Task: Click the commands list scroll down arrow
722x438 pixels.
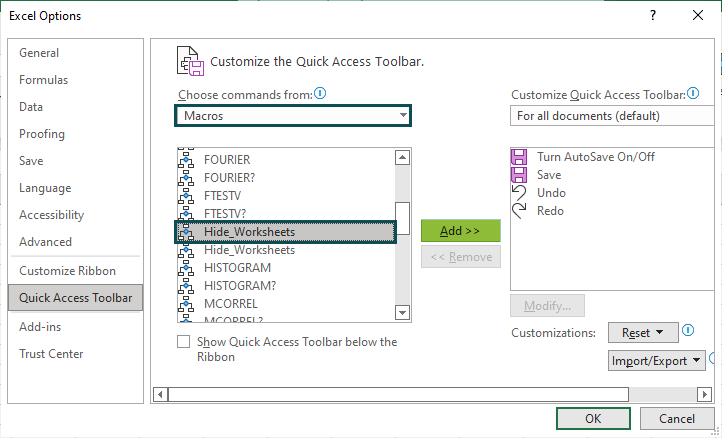Action: pyautogui.click(x=402, y=313)
